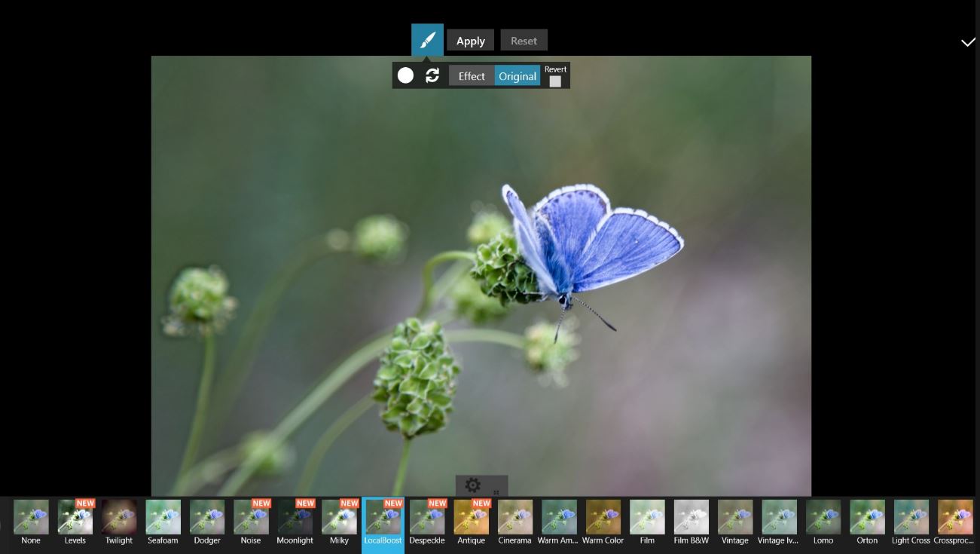Open the effect settings gear icon
This screenshot has height=554, width=980.
[x=472, y=486]
